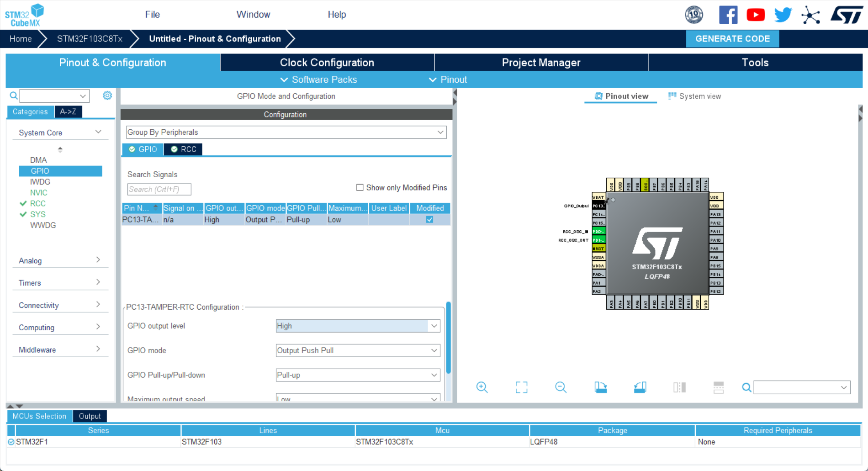Expand the Pinout dropdown menu

(x=448, y=79)
